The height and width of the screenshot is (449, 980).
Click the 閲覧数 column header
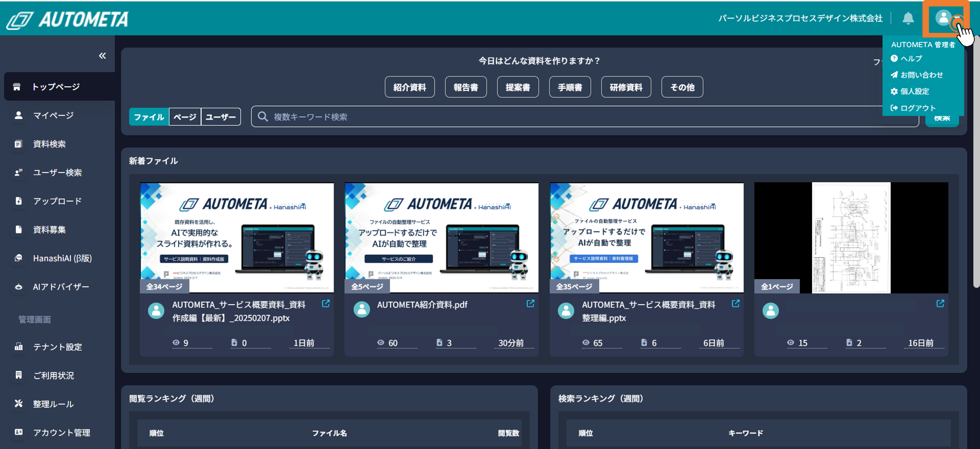point(508,433)
